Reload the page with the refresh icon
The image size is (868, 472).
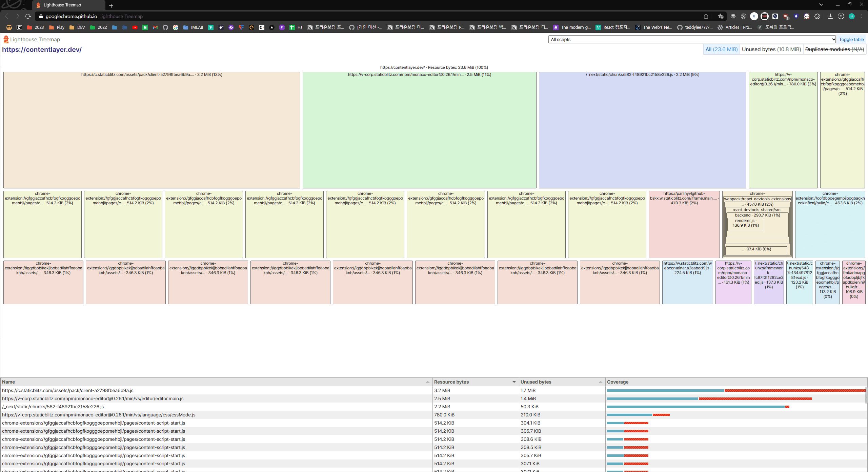click(x=28, y=16)
